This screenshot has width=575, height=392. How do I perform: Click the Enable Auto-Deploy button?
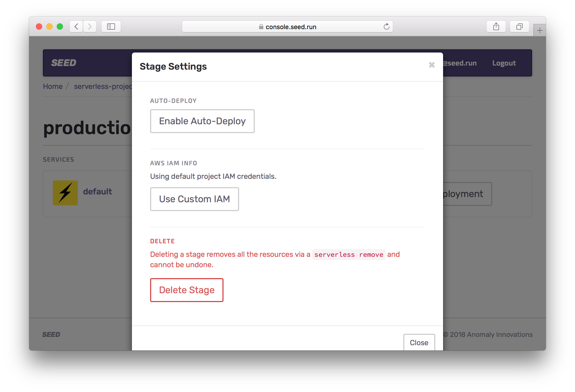point(202,121)
